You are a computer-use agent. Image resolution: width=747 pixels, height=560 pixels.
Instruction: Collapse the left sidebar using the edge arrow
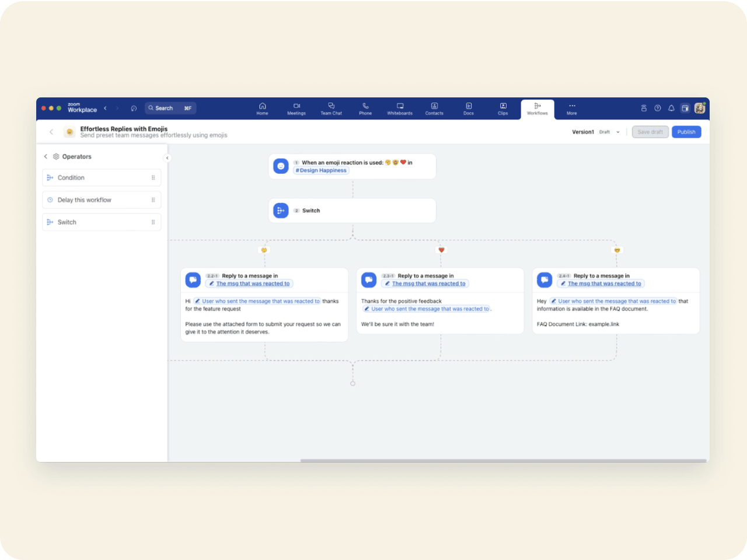coord(167,157)
